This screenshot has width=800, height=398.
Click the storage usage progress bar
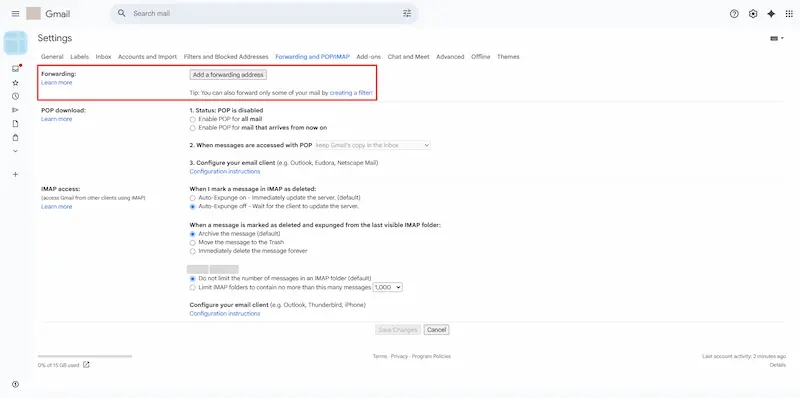[x=85, y=356]
